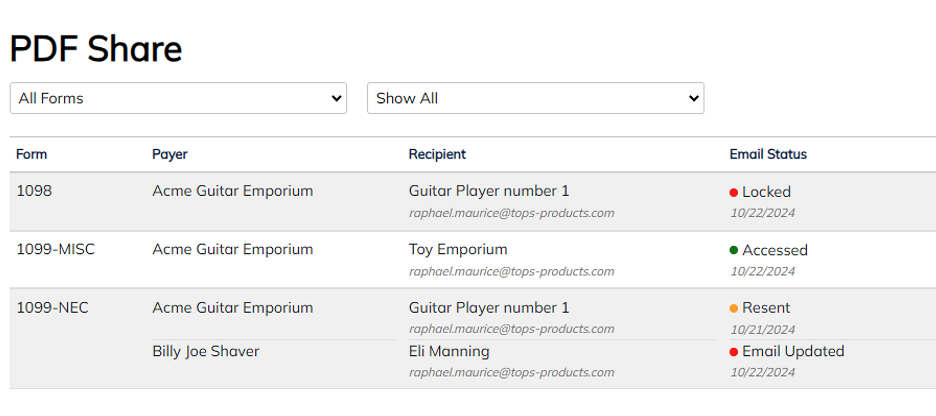This screenshot has width=936, height=416.
Task: Click the Billy Joe Shaver payer
Action: [206, 351]
